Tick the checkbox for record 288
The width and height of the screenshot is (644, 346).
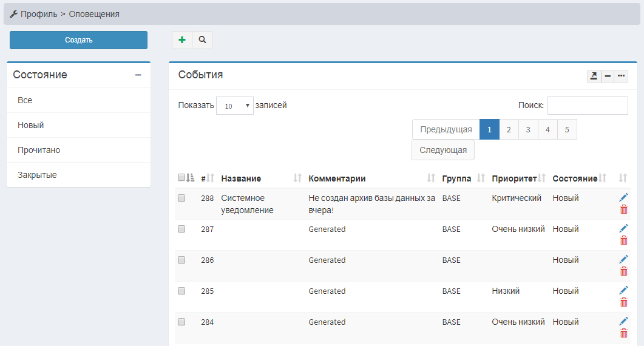tap(181, 198)
